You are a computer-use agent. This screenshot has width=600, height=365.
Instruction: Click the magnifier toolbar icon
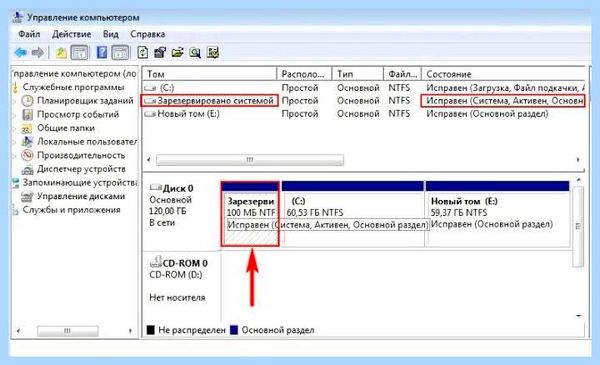point(195,52)
